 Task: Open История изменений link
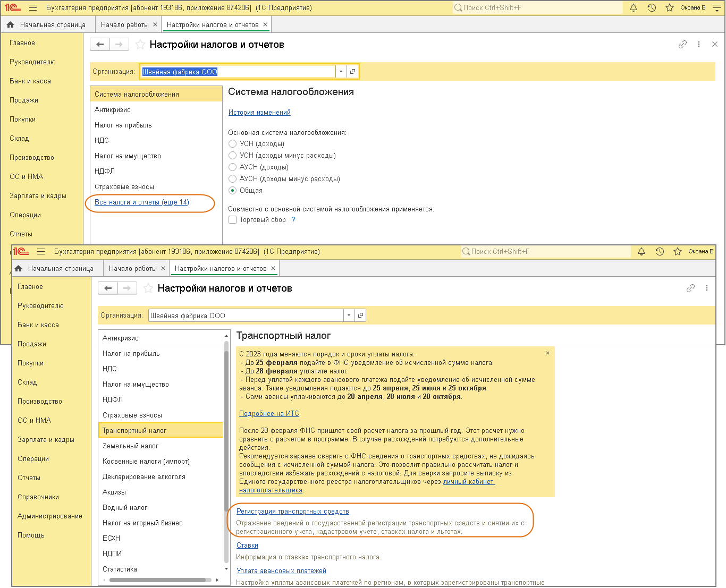click(259, 113)
